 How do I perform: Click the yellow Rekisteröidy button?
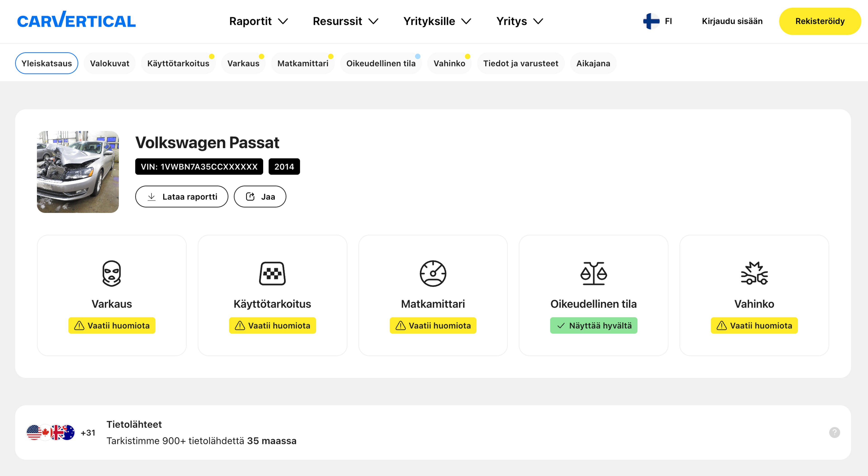coord(819,21)
